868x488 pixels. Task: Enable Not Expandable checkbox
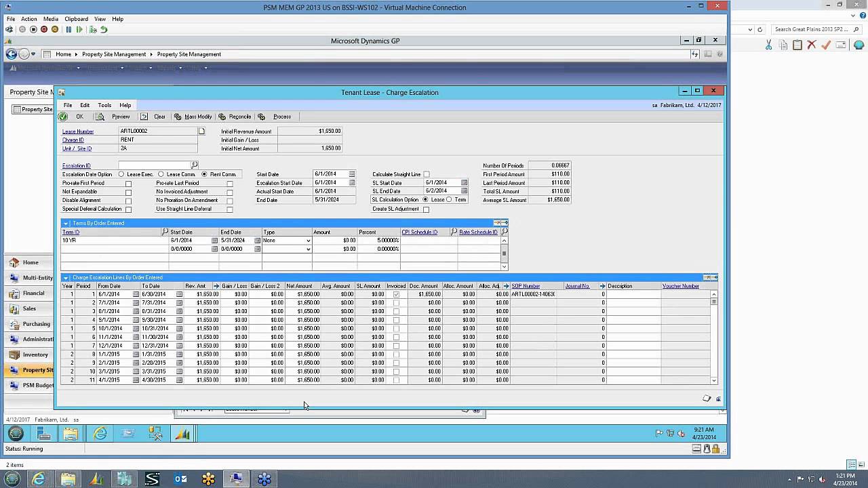(x=128, y=192)
